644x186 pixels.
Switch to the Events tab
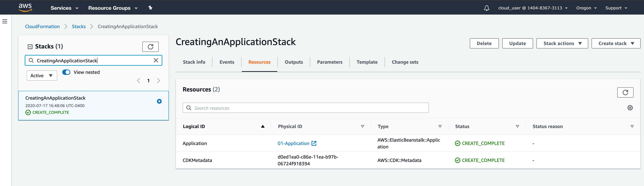(x=227, y=62)
